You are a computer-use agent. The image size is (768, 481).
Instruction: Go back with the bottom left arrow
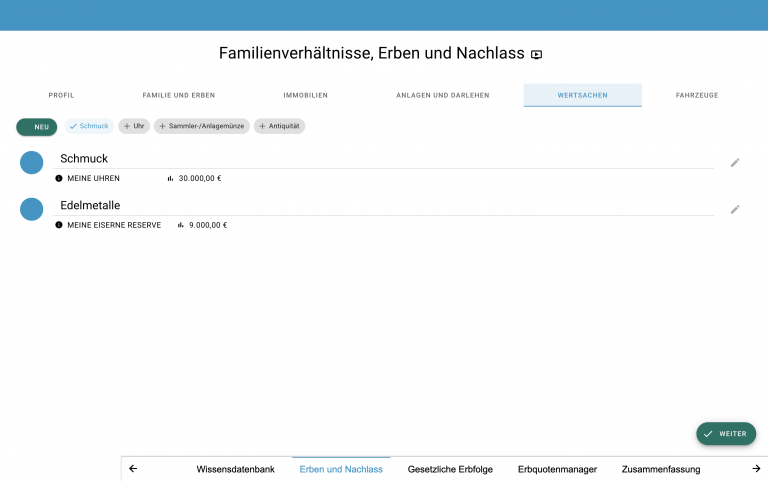[133, 469]
